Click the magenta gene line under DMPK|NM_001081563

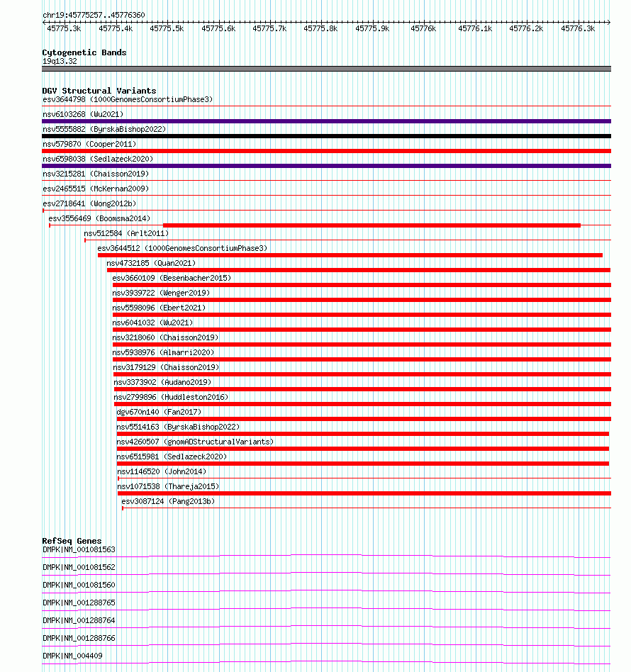[x=326, y=556]
